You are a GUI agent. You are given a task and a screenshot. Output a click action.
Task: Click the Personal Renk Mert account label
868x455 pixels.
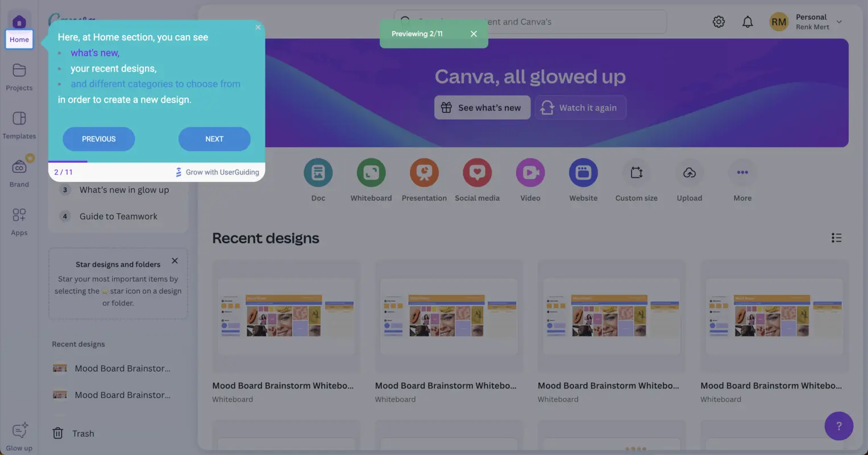(x=812, y=22)
